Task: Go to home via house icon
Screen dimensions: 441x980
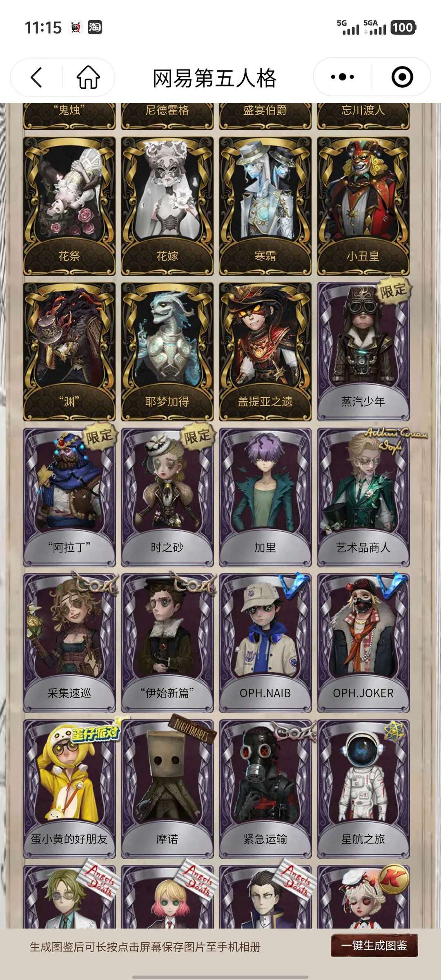Action: (x=88, y=77)
